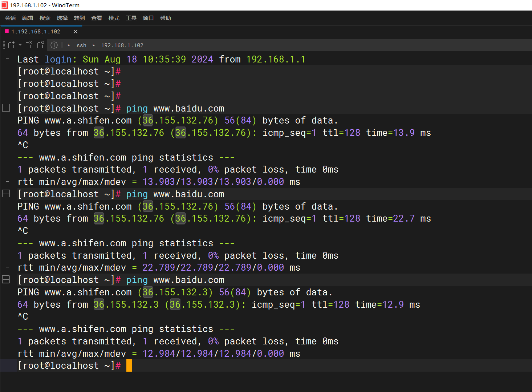Expand breadcrumb arrow before 192.168.1.102

(94, 45)
